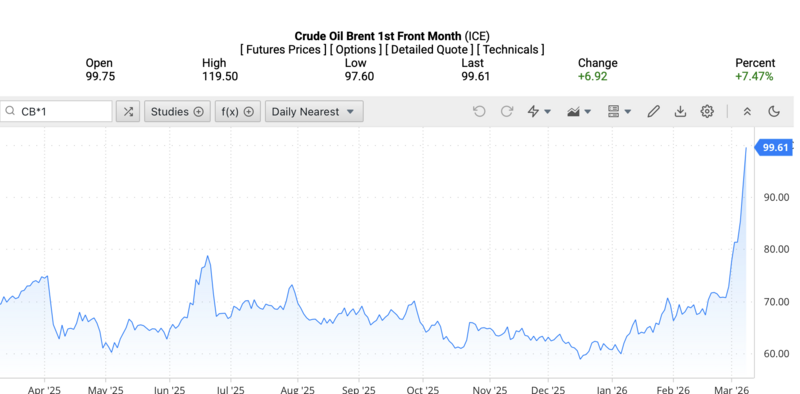Open the Technicals link
The image size is (800, 394).
(x=510, y=50)
